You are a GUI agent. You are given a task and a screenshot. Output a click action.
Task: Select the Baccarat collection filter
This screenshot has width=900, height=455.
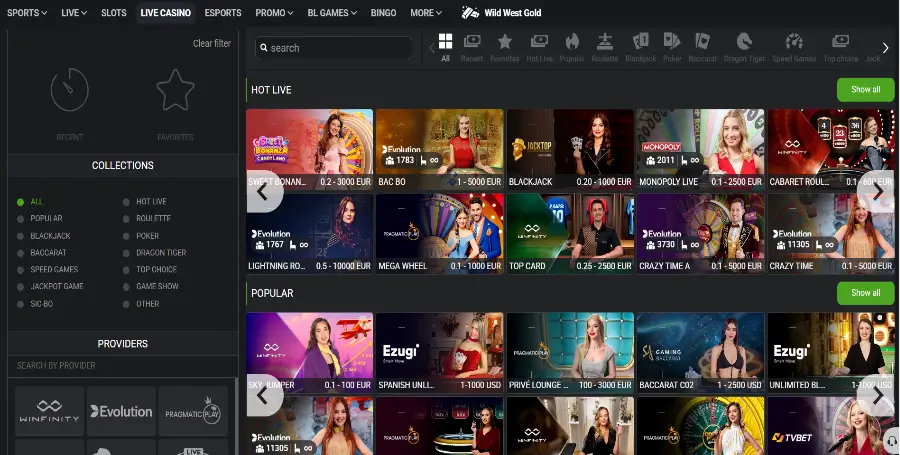click(42, 252)
